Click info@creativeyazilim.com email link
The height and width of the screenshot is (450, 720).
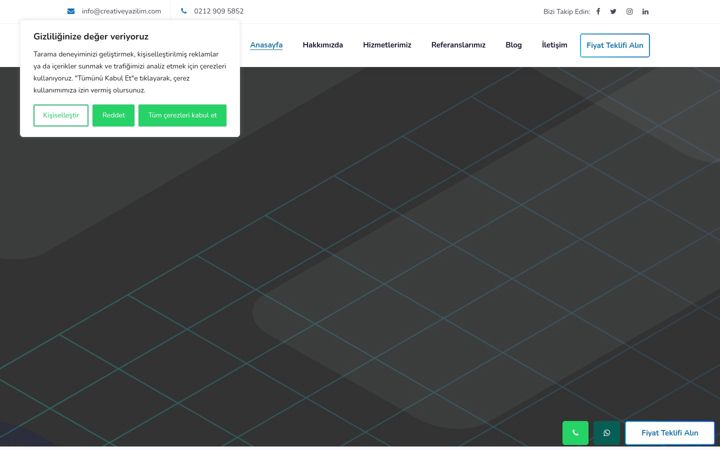(121, 11)
